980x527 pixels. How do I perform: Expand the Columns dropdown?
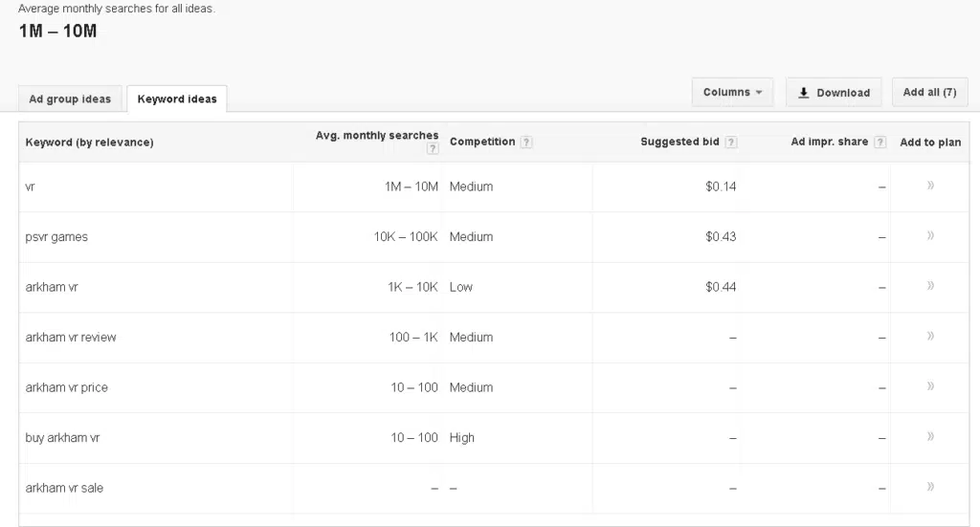tap(732, 93)
